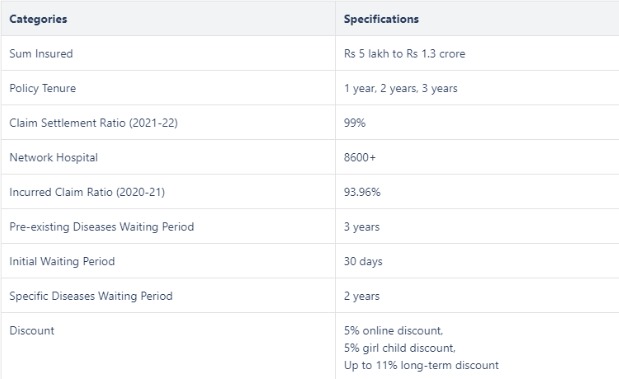Click the 2 years value
The width and height of the screenshot is (619, 379).
pos(362,296)
